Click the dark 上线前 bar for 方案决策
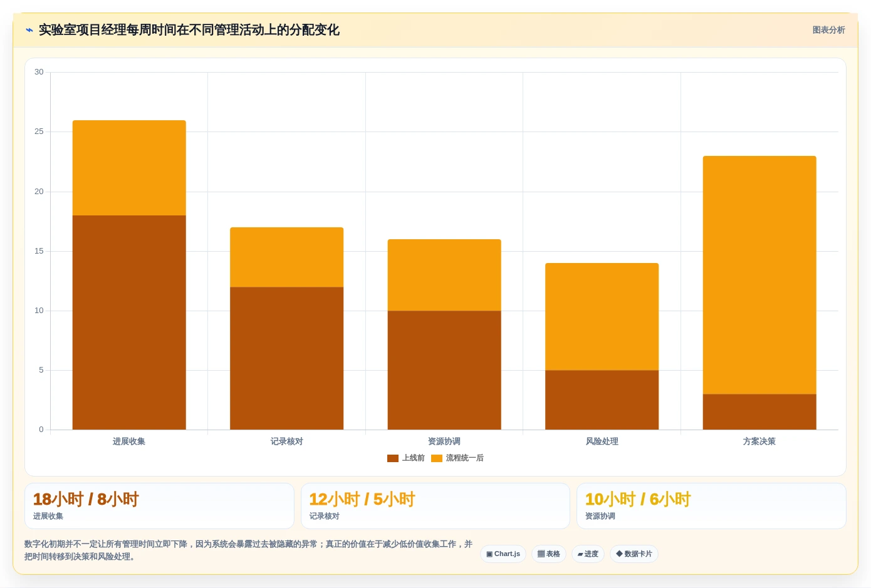 (x=759, y=412)
